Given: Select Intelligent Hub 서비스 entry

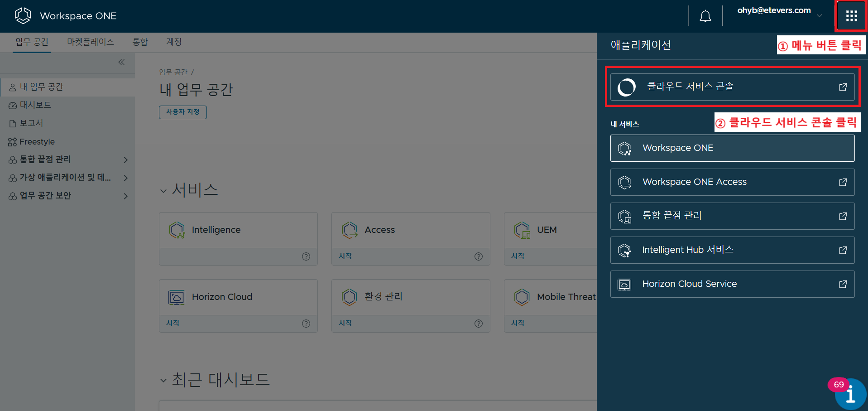Looking at the screenshot, I should 687,250.
